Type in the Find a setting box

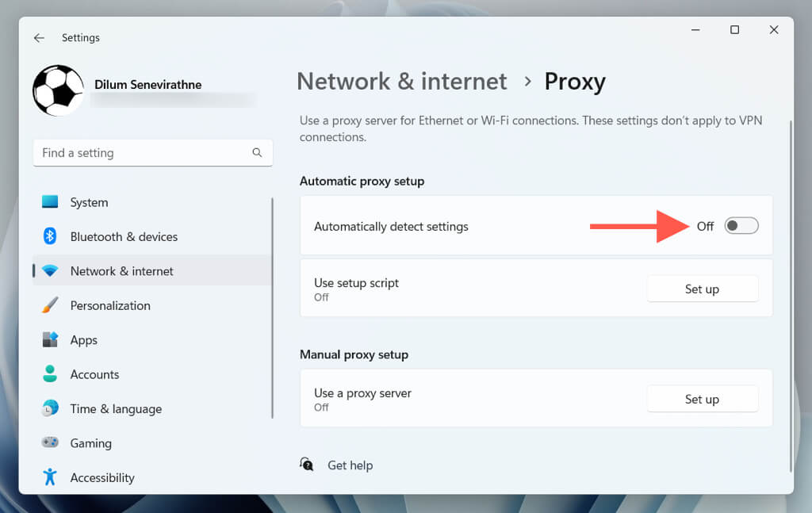point(143,152)
